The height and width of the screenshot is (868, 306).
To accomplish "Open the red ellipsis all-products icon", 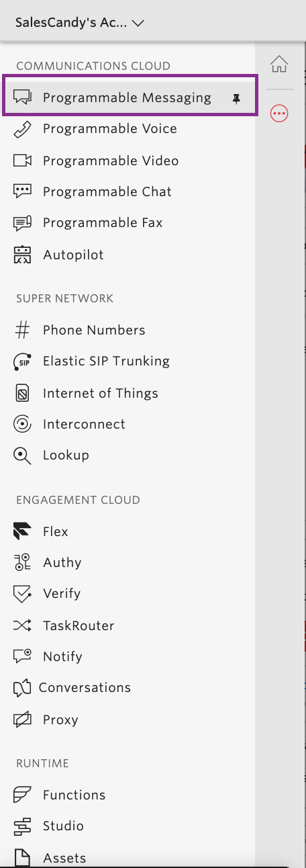I will [x=279, y=114].
